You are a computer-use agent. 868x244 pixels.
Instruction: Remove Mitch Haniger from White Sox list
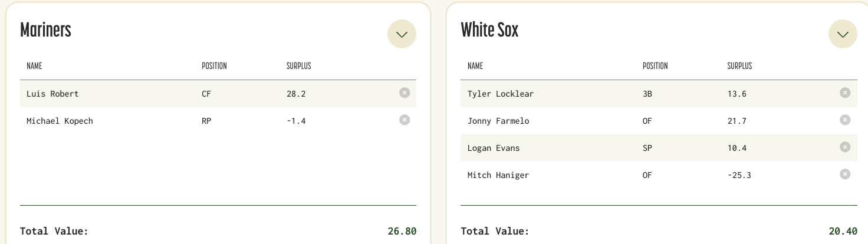845,174
